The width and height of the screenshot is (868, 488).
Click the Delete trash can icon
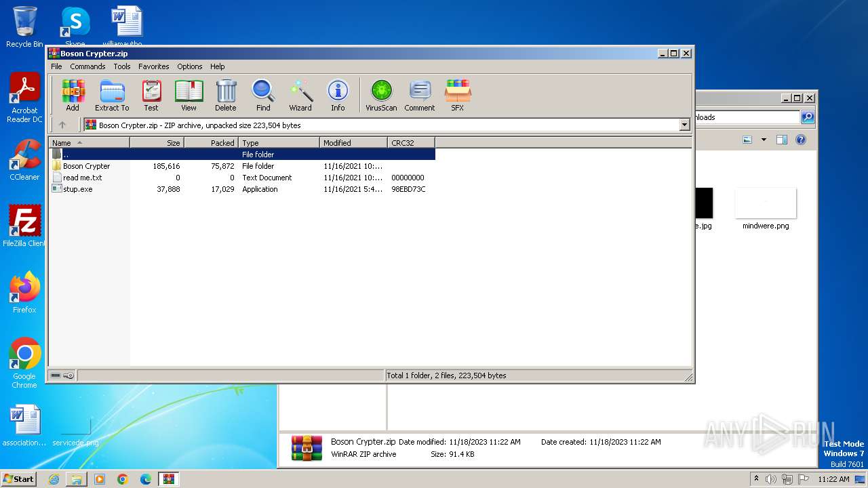point(226,95)
